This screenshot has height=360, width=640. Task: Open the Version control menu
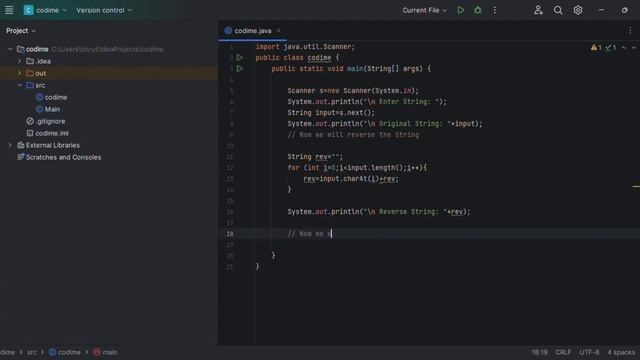pos(104,10)
